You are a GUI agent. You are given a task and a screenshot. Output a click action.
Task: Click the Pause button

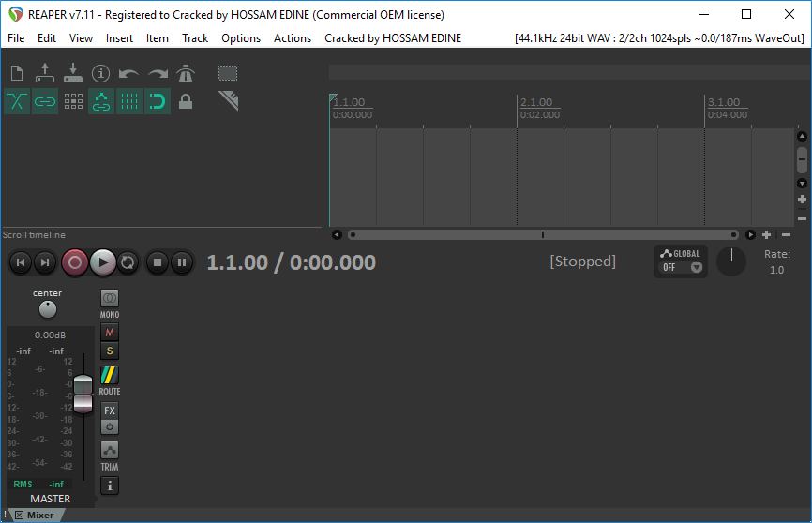(x=182, y=262)
